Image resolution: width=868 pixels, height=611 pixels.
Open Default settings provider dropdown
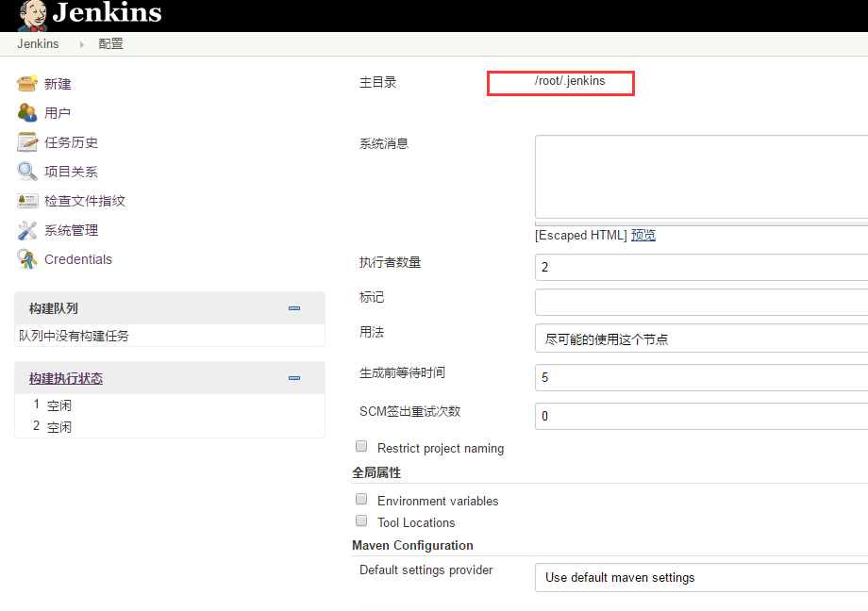[x=701, y=578]
